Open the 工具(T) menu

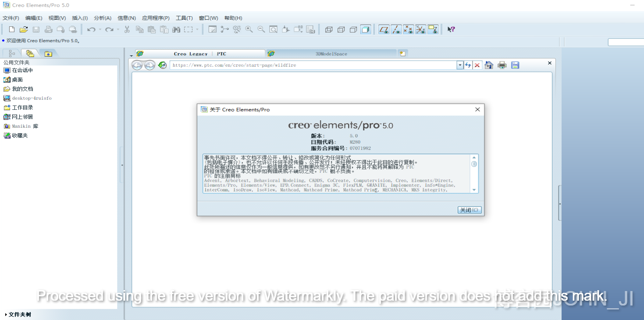184,18
